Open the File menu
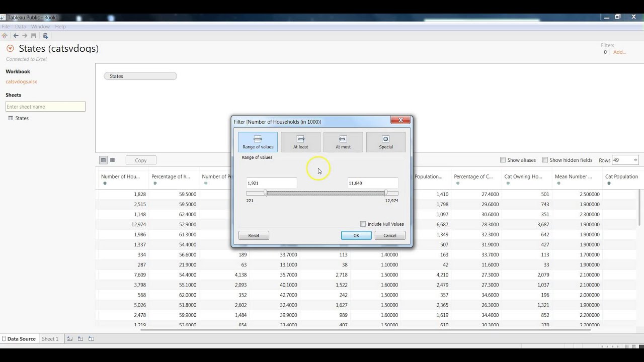This screenshot has height=362, width=644. tap(6, 27)
